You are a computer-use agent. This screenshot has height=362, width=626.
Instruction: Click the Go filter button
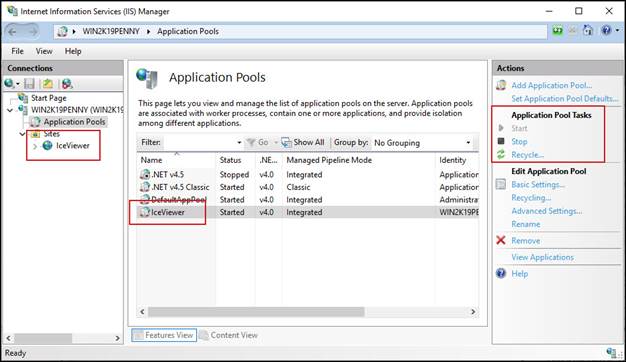(258, 142)
